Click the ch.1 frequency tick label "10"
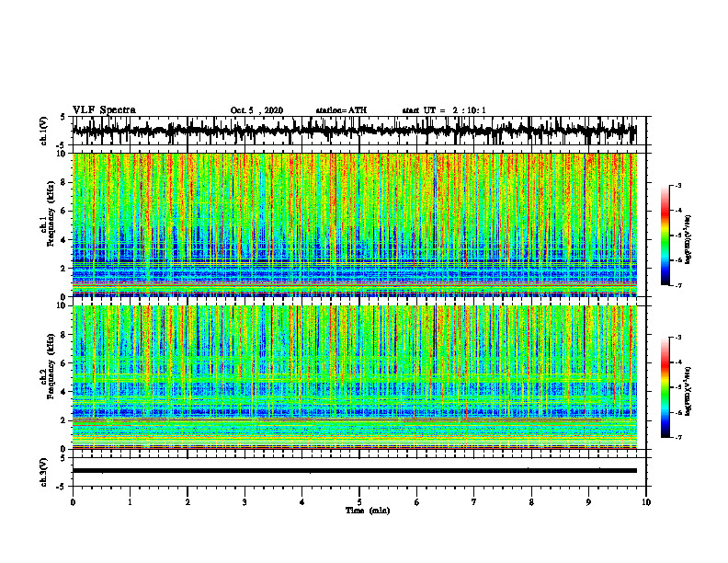The width and height of the screenshot is (728, 563). coord(63,154)
